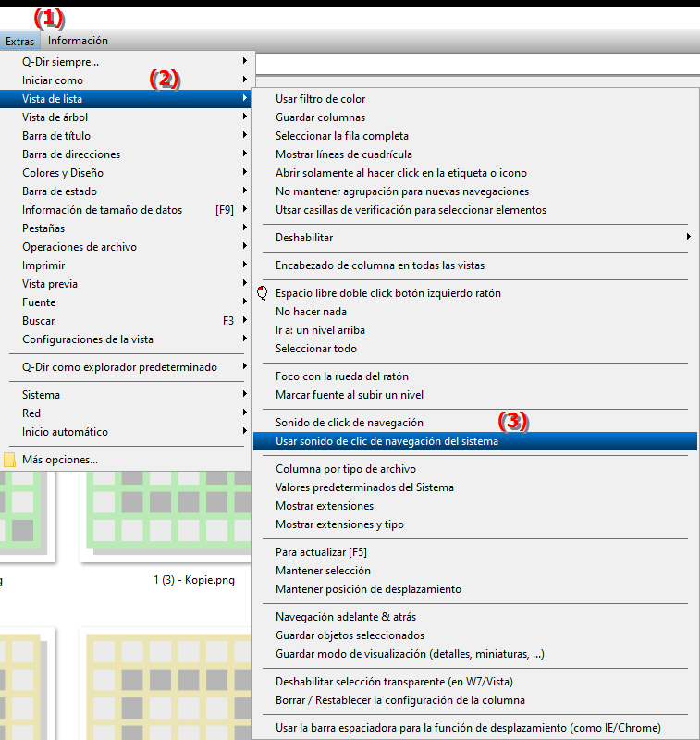Open the Información menu
This screenshot has width=700, height=740.
tap(78, 41)
